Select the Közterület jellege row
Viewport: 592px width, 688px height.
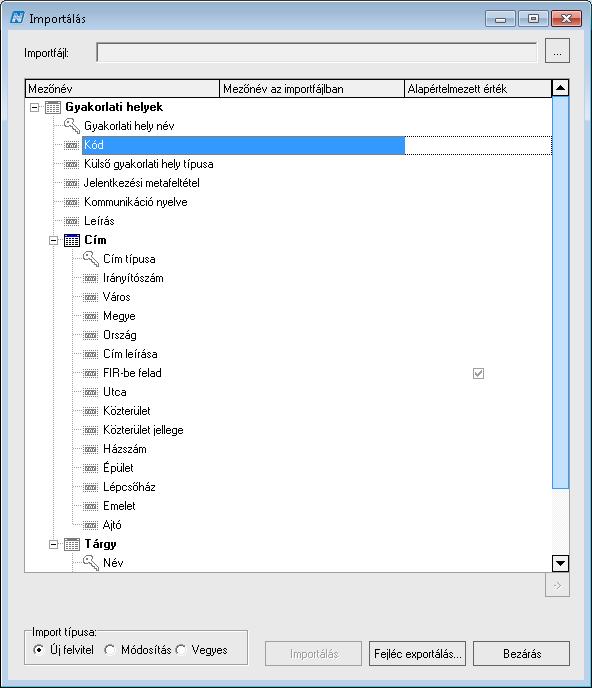click(x=288, y=430)
